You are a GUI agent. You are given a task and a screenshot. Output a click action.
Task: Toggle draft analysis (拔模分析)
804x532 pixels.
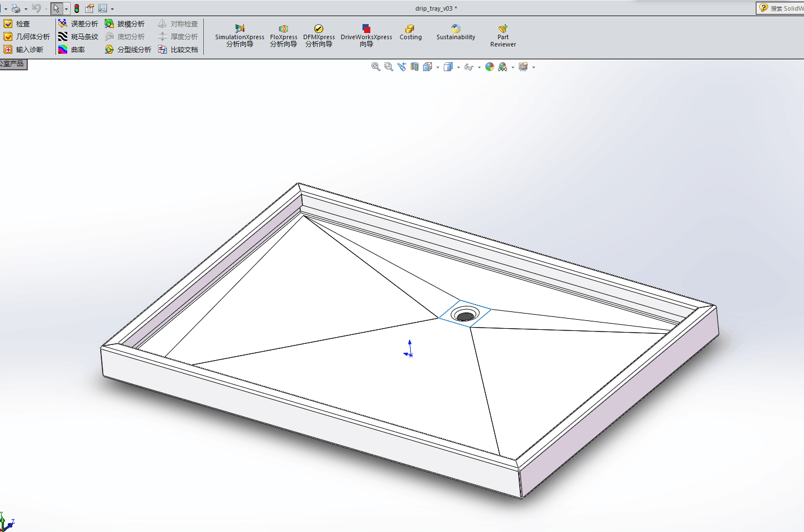[x=124, y=24]
